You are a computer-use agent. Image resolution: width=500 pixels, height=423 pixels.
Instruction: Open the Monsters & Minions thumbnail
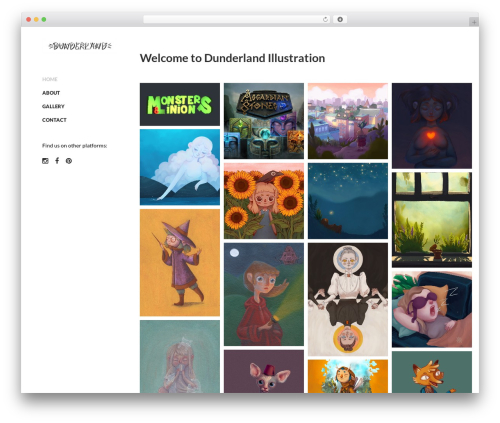(180, 104)
